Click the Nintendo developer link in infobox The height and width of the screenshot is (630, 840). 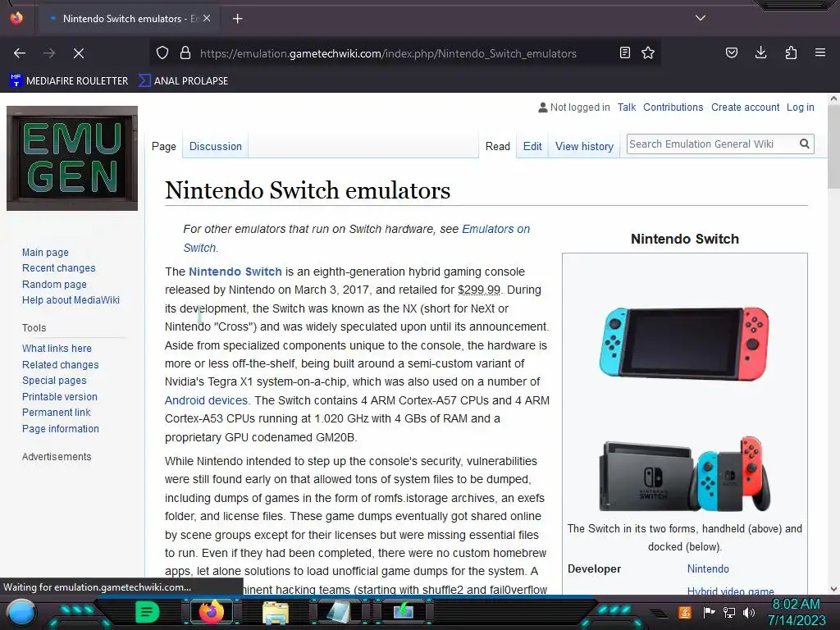tap(708, 569)
